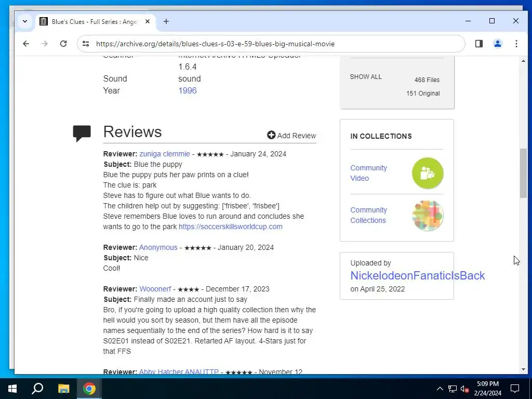This screenshot has width=532, height=399.
Task: Click the '151 Original' text
Action: tap(423, 94)
